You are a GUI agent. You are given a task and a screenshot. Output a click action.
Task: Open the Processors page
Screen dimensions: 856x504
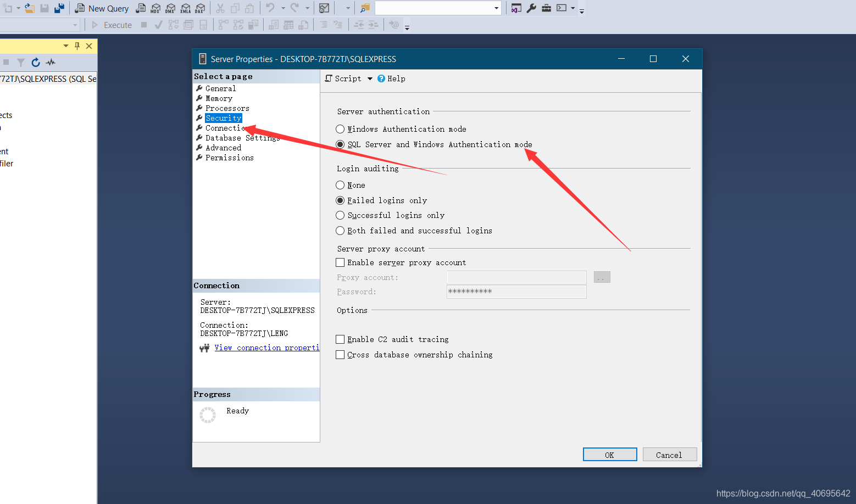[227, 108]
